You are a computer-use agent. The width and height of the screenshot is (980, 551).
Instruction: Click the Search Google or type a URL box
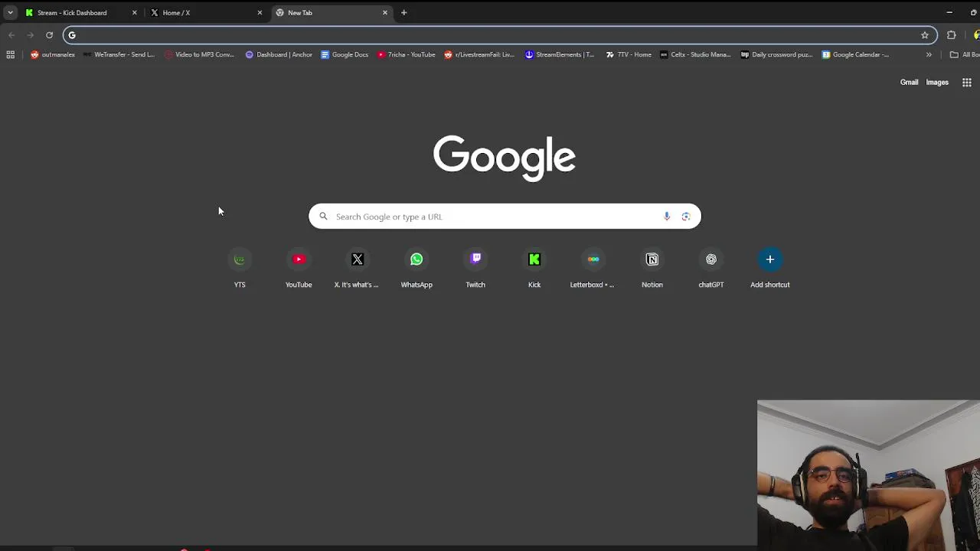pos(505,217)
